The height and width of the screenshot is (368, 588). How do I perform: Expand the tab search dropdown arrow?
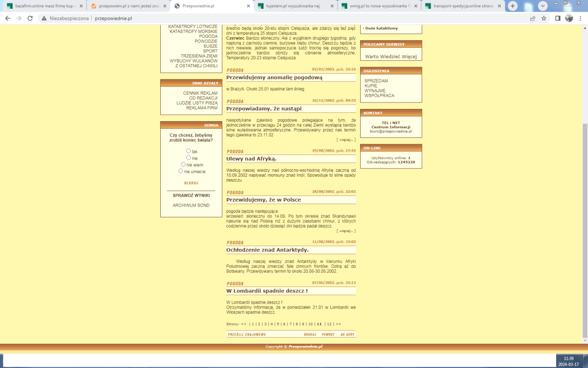(543, 6)
